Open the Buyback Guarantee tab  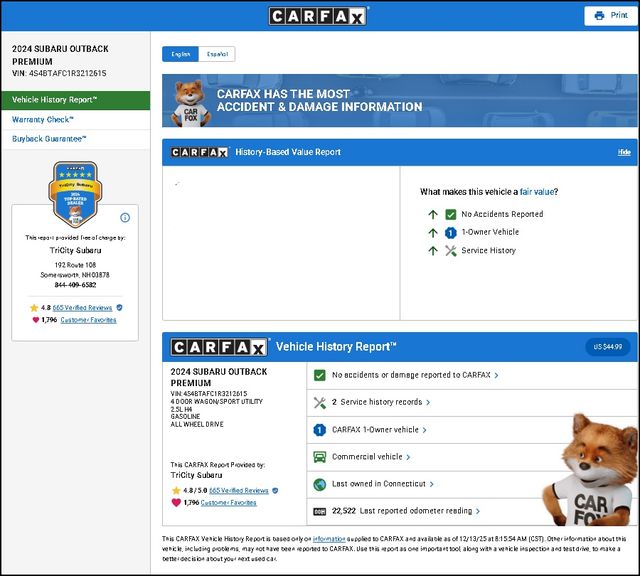click(x=49, y=139)
